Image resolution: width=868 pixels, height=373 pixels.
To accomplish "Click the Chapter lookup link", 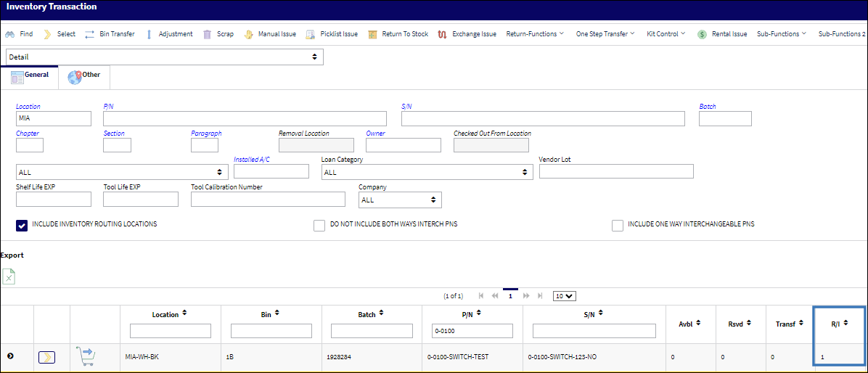I will tap(28, 134).
